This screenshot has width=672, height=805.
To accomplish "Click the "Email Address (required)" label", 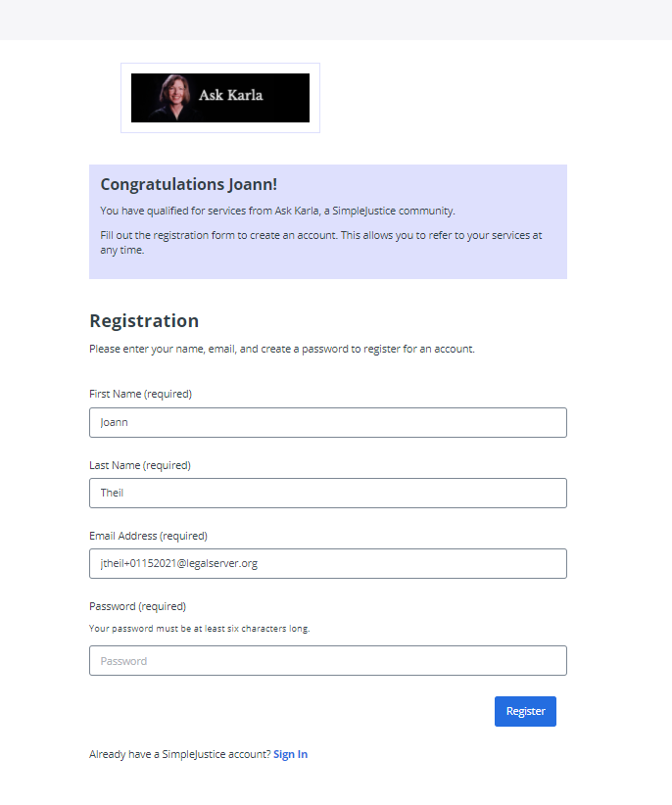I will [x=148, y=536].
